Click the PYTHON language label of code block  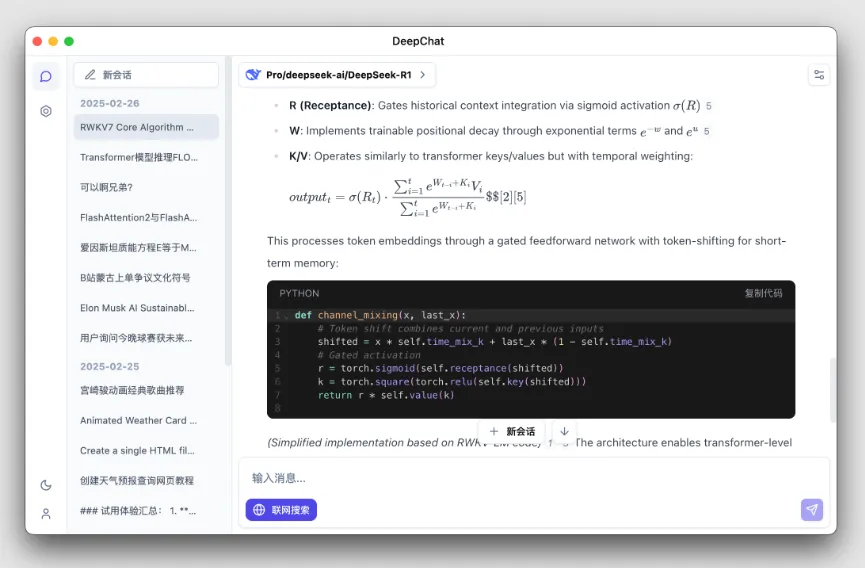click(299, 293)
